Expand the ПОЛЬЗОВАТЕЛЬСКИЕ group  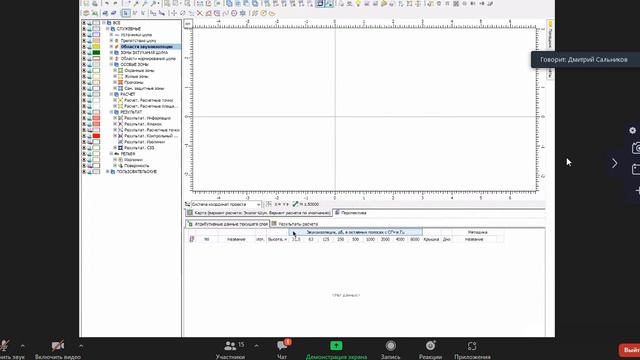108,172
